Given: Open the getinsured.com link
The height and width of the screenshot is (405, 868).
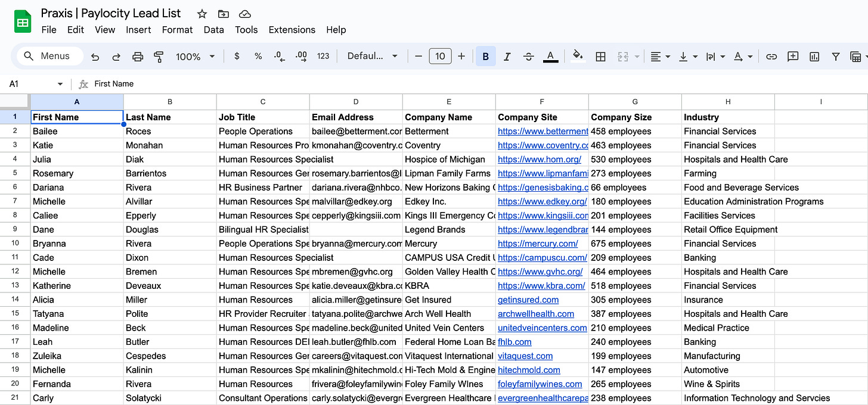Looking at the screenshot, I should (528, 300).
